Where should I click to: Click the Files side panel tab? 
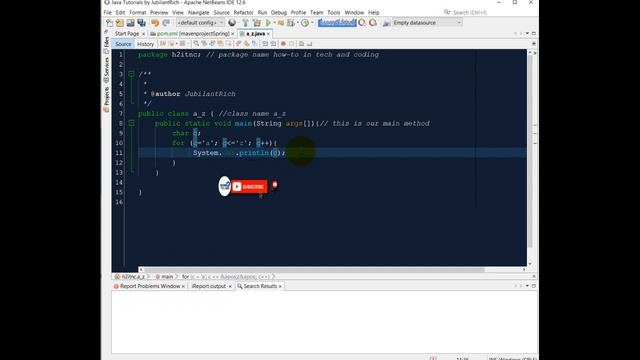point(107,44)
